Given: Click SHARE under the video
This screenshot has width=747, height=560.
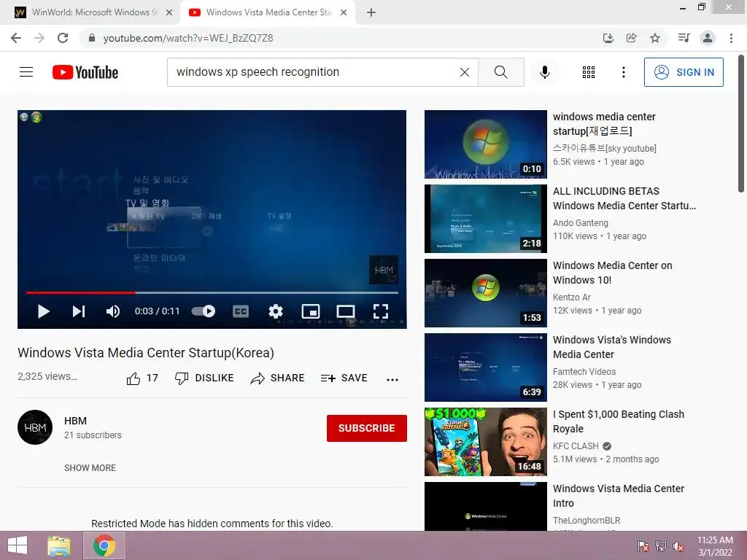Looking at the screenshot, I should (277, 378).
